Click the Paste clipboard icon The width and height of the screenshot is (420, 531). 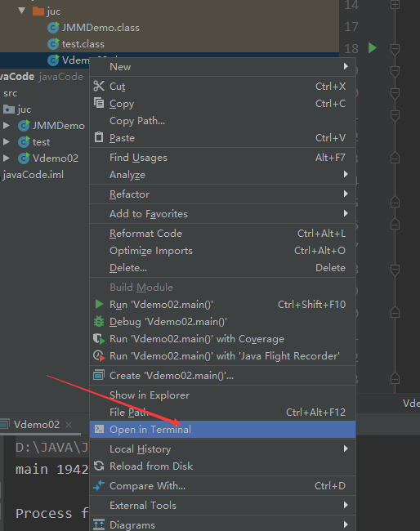pos(99,137)
